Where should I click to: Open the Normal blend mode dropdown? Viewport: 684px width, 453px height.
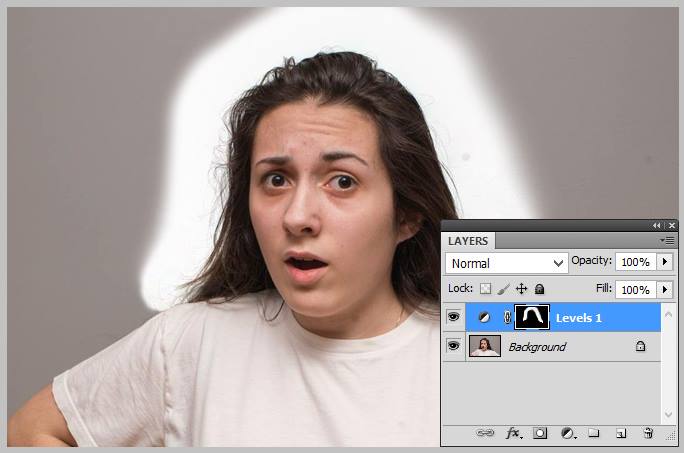(x=506, y=263)
